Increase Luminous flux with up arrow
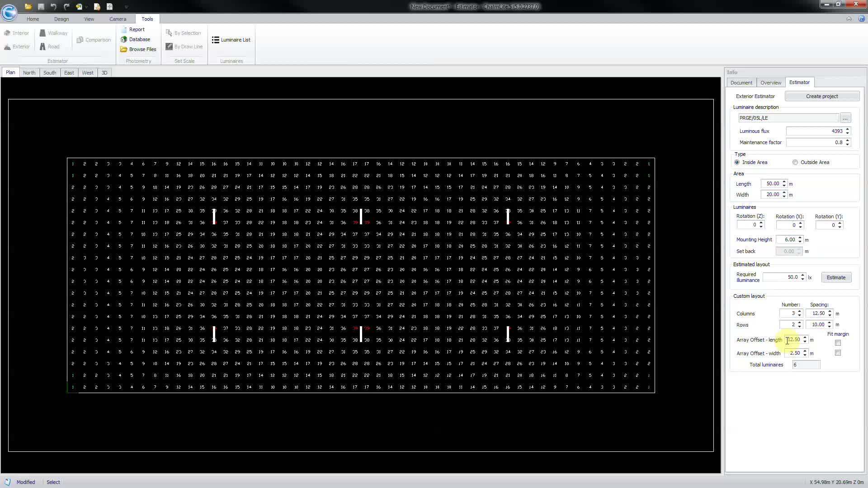 tap(848, 129)
